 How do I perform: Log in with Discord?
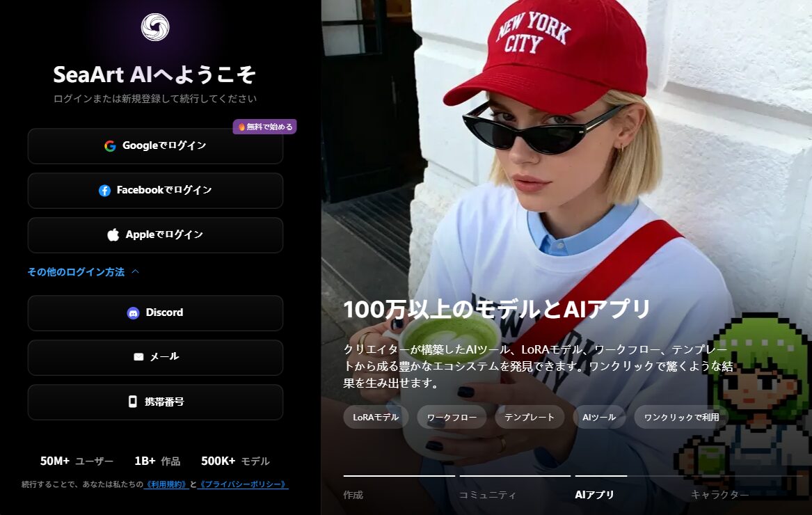coord(155,313)
